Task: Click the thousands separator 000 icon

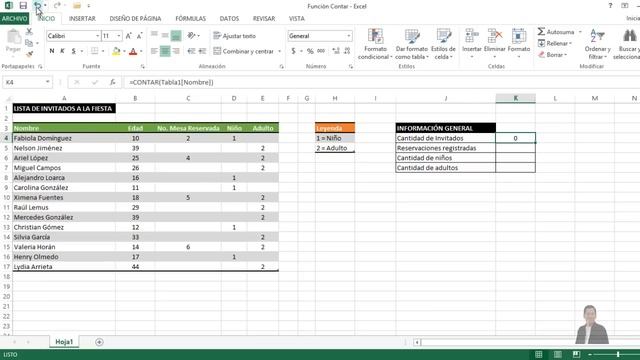Action: coord(321,51)
